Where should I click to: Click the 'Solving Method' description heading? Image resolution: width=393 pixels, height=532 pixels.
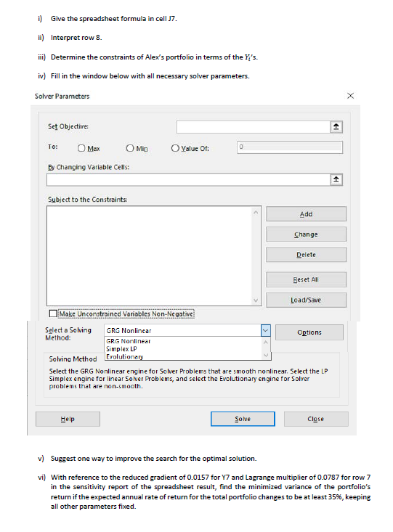[73, 359]
